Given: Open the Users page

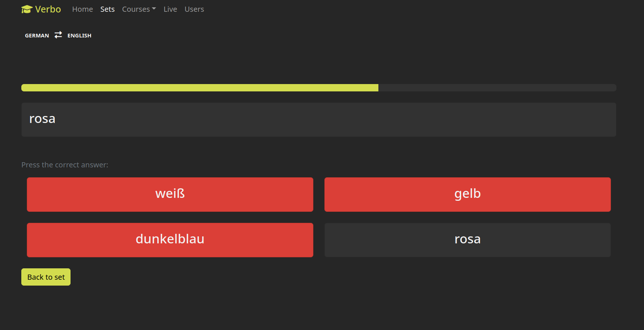Looking at the screenshot, I should (x=194, y=9).
